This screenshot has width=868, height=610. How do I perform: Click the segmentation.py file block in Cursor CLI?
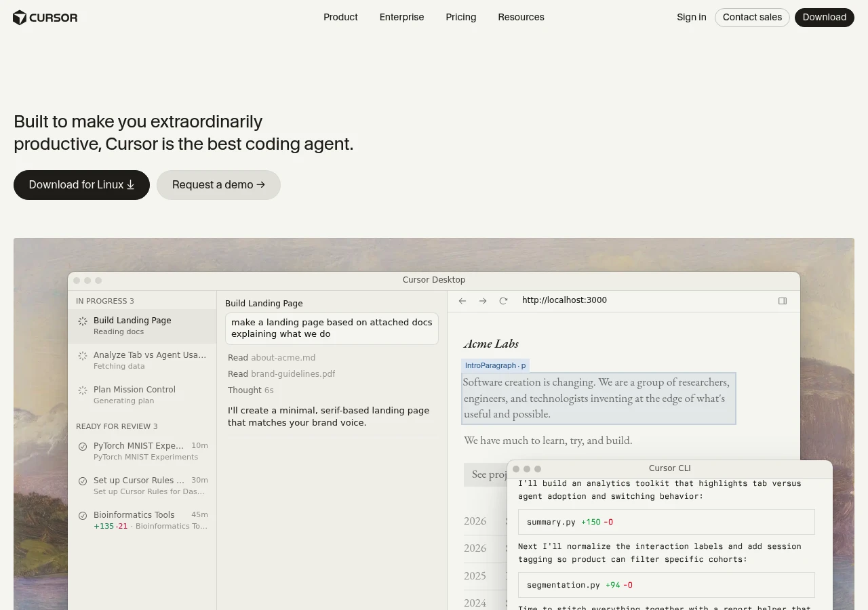(x=667, y=585)
